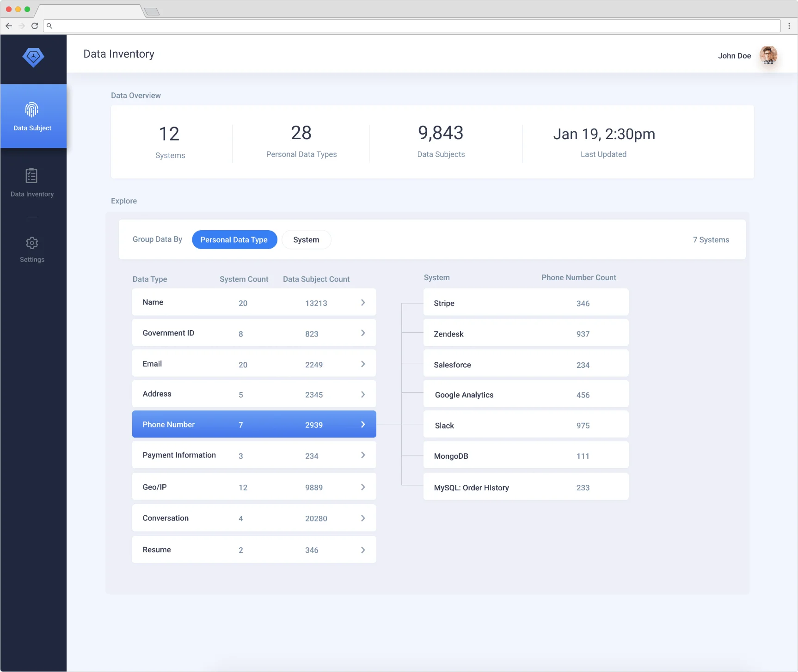Image resolution: width=798 pixels, height=672 pixels.
Task: Click the blue diamond app logo
Action: (33, 57)
